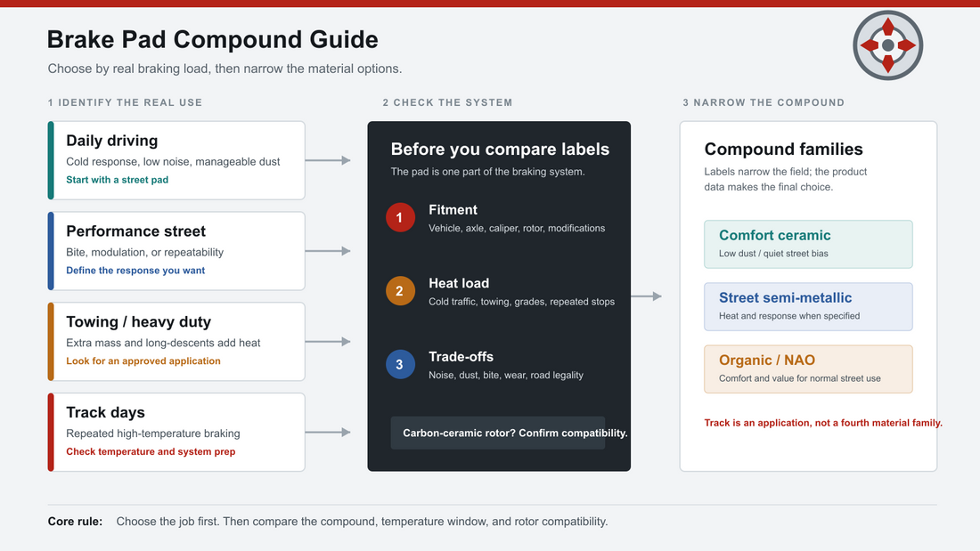Click Look for an approved application link
This screenshot has height=551, width=980.
tap(143, 361)
